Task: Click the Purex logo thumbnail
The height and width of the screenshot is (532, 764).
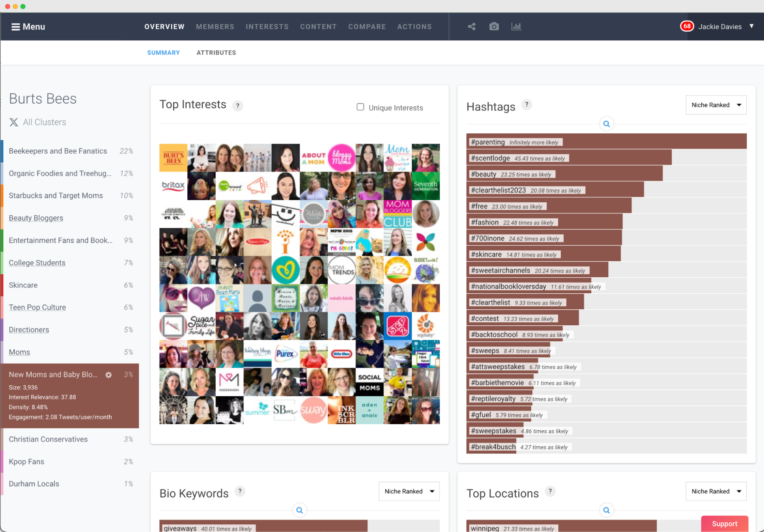Action: point(285,354)
